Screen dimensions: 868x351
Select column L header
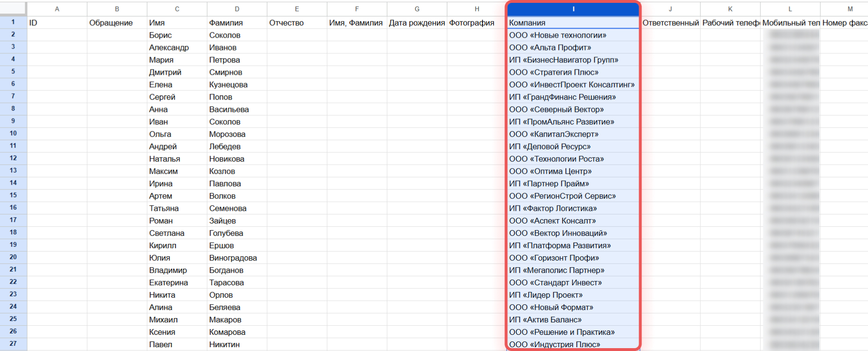[x=790, y=9]
